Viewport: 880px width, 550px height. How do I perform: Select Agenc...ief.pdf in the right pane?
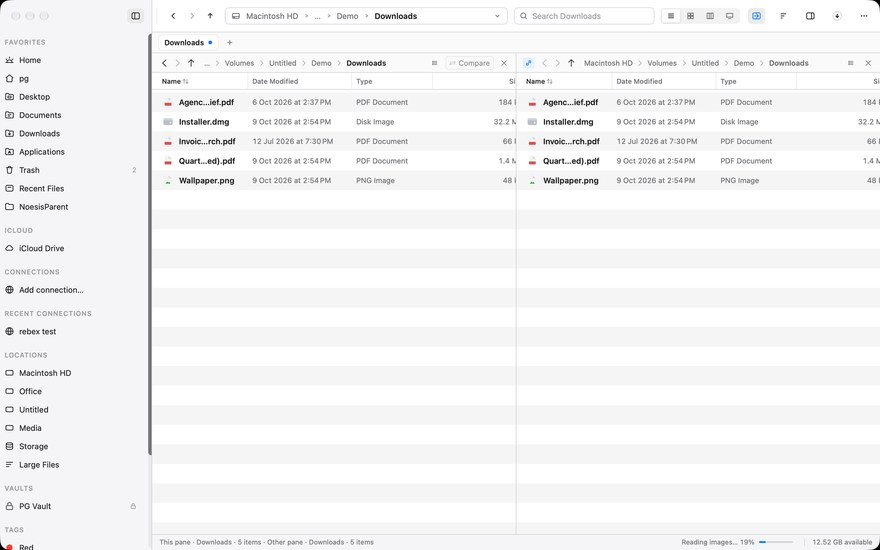[x=698, y=102]
